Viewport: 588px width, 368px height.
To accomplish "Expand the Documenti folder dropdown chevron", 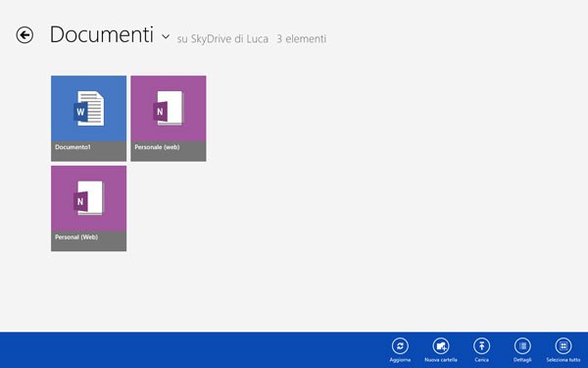I will pos(166,37).
